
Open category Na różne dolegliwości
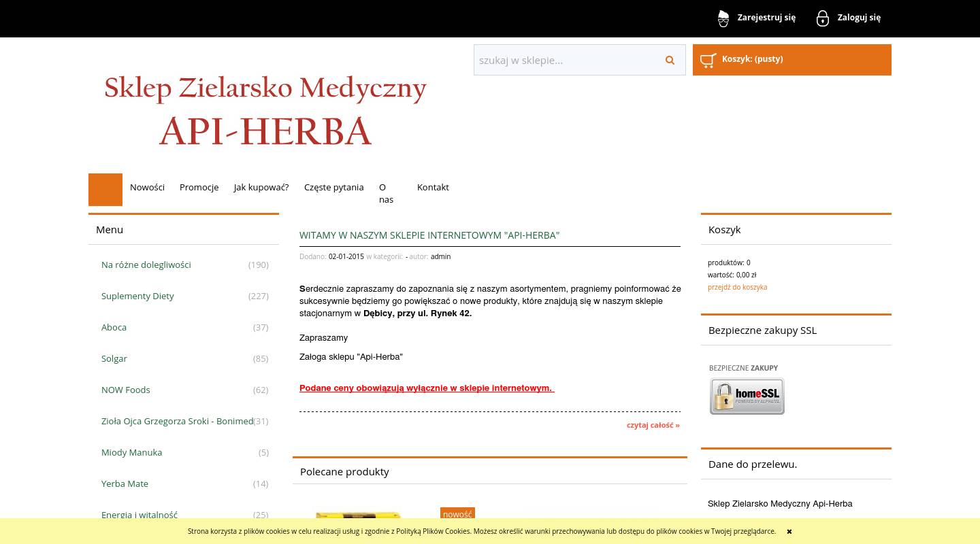point(146,265)
